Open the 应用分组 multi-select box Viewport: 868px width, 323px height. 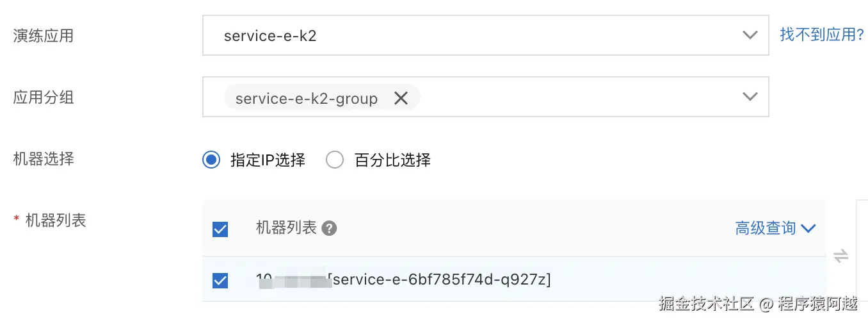pos(576,97)
